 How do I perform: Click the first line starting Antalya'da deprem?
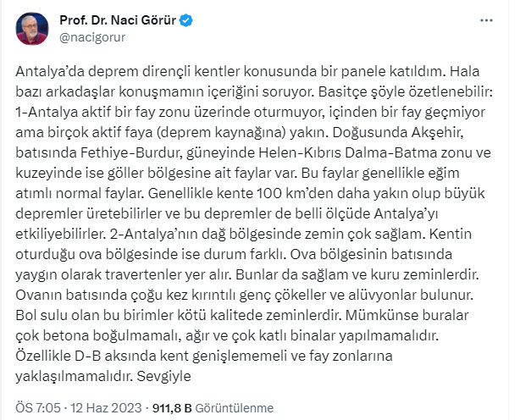[247, 72]
